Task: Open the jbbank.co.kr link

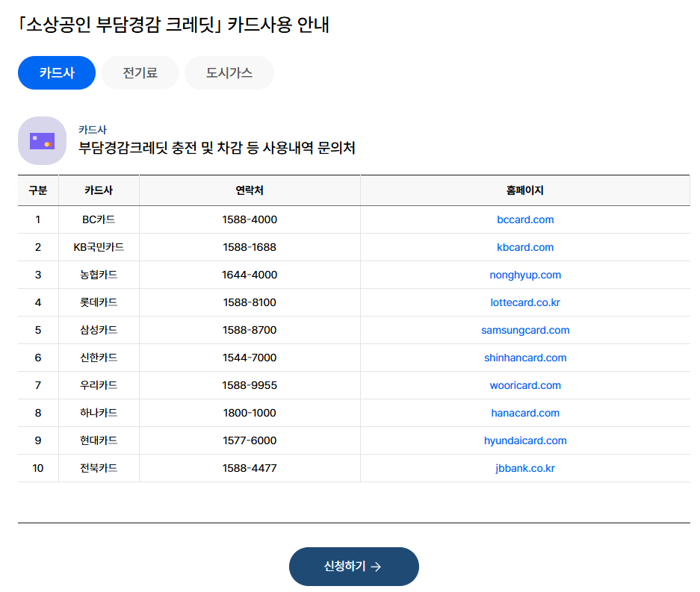Action: pyautogui.click(x=525, y=468)
